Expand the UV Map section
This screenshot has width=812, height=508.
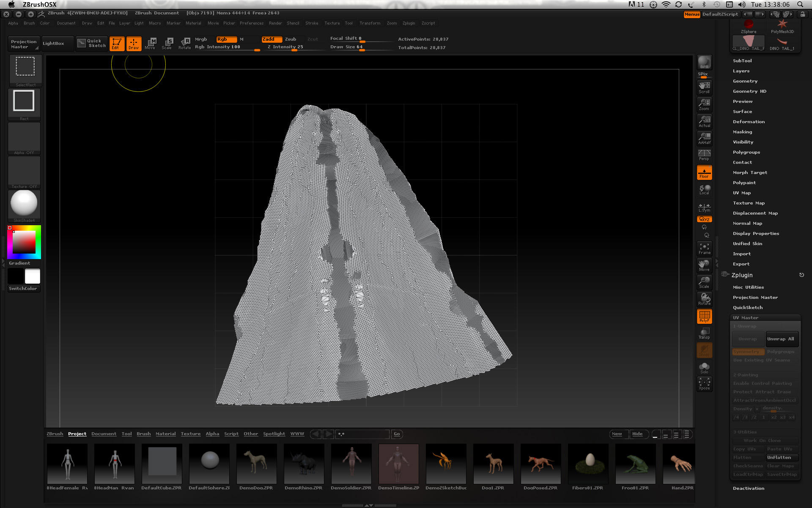[742, 193]
